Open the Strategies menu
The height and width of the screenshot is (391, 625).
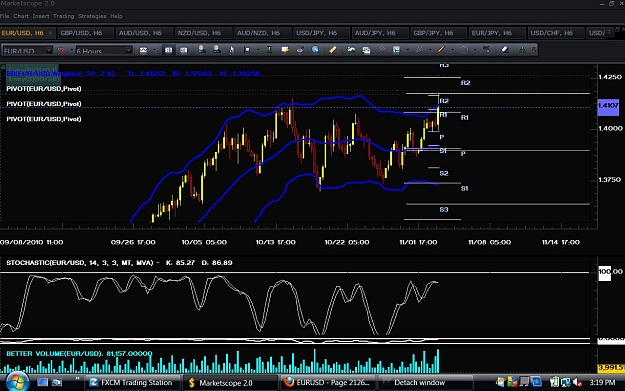(92, 16)
